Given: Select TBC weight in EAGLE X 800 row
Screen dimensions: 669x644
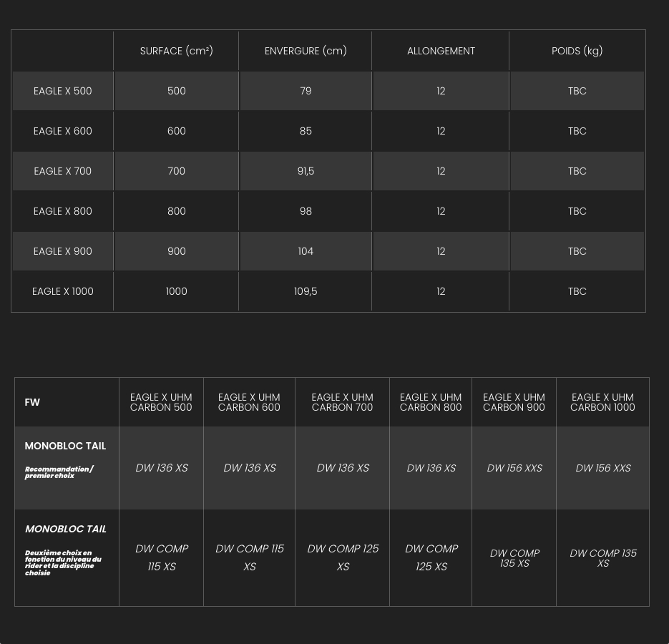Looking at the screenshot, I should point(577,211).
